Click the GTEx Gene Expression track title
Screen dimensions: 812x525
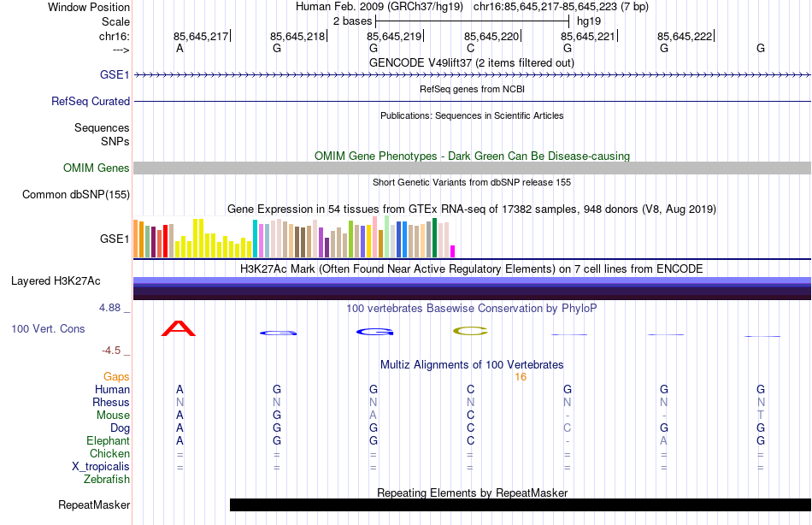471,209
